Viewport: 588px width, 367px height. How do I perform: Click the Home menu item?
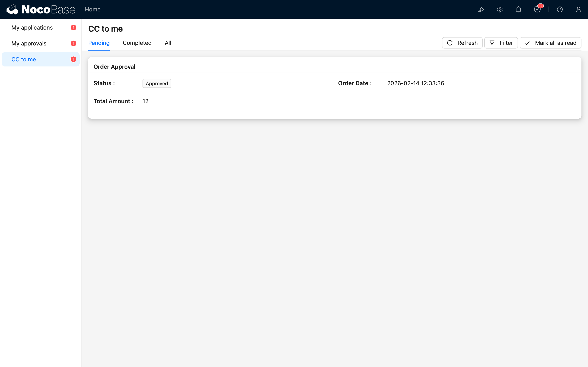point(92,9)
